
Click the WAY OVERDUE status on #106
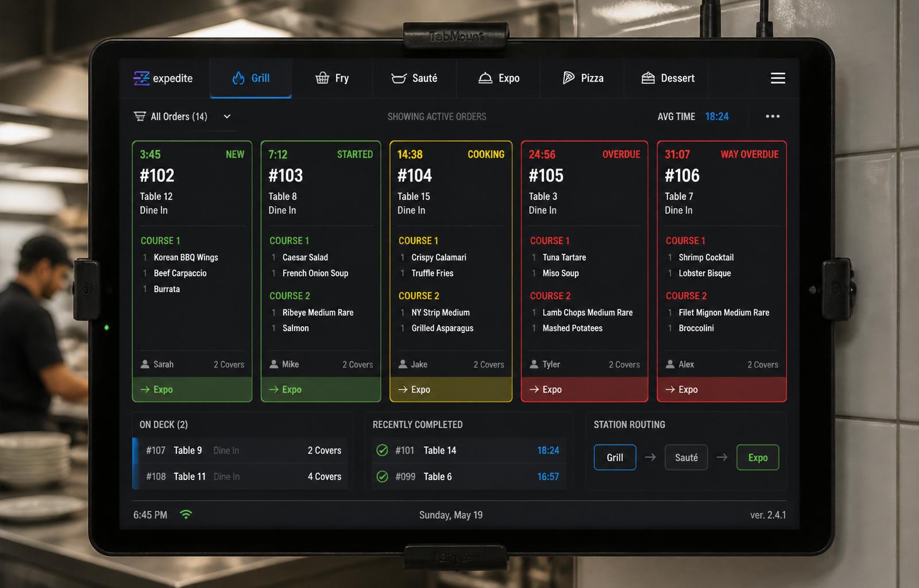750,154
